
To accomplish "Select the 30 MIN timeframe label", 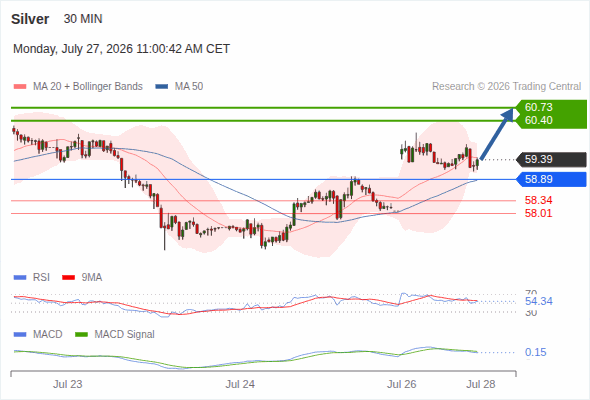I will coord(83,19).
